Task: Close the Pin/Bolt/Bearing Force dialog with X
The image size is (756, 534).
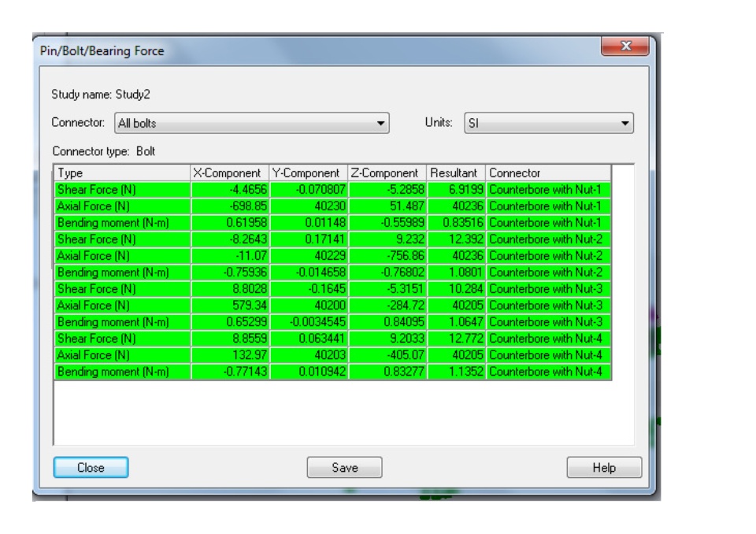Action: click(624, 46)
